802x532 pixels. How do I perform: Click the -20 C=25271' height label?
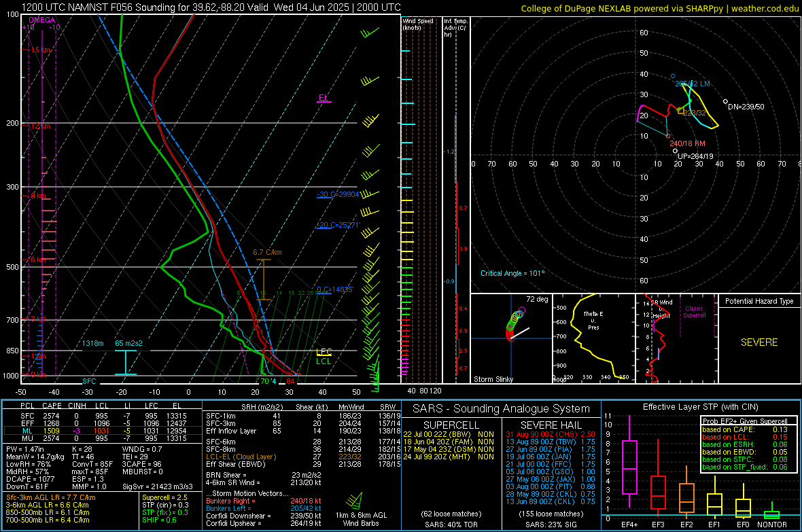(338, 225)
